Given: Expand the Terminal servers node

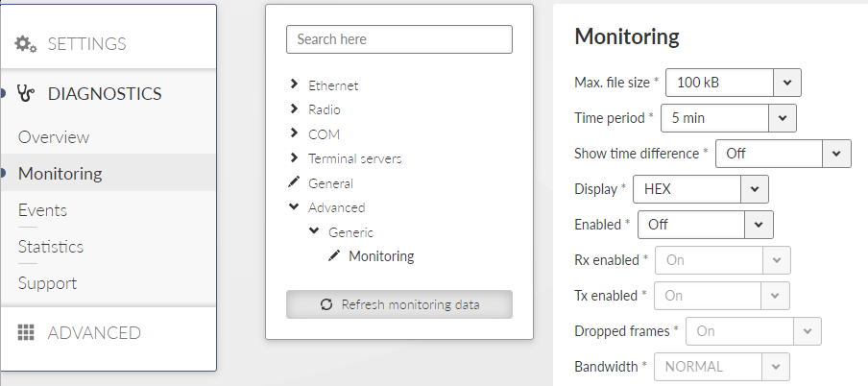Looking at the screenshot, I should (x=294, y=157).
